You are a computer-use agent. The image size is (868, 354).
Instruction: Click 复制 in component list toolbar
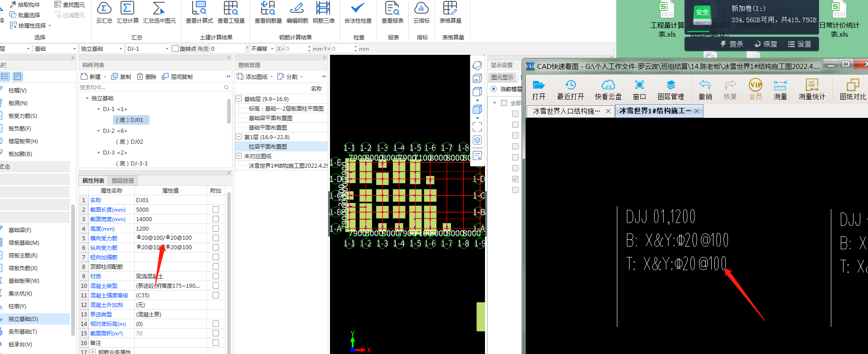[121, 77]
